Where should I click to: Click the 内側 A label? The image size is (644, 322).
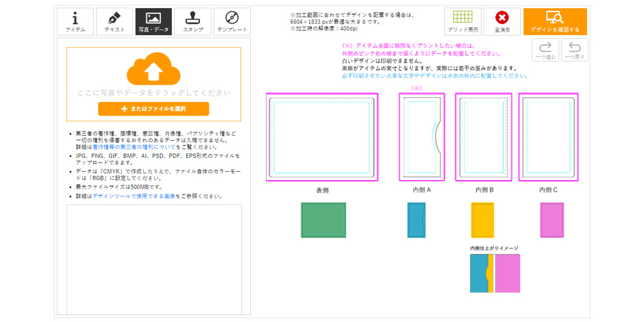422,190
